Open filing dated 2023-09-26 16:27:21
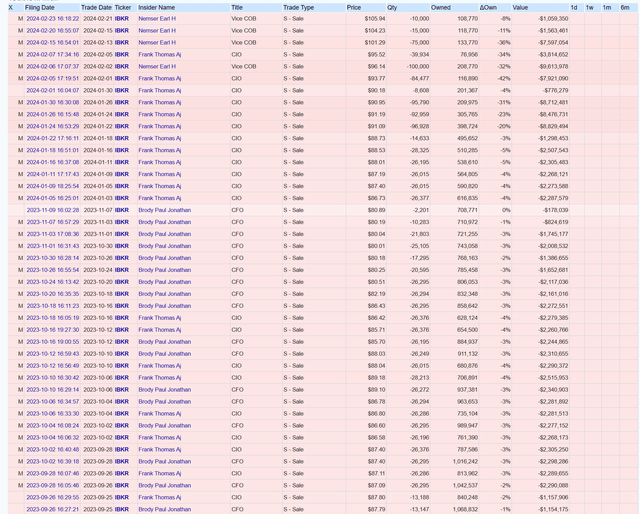Viewport: 640px width, 514px height. (x=53, y=510)
